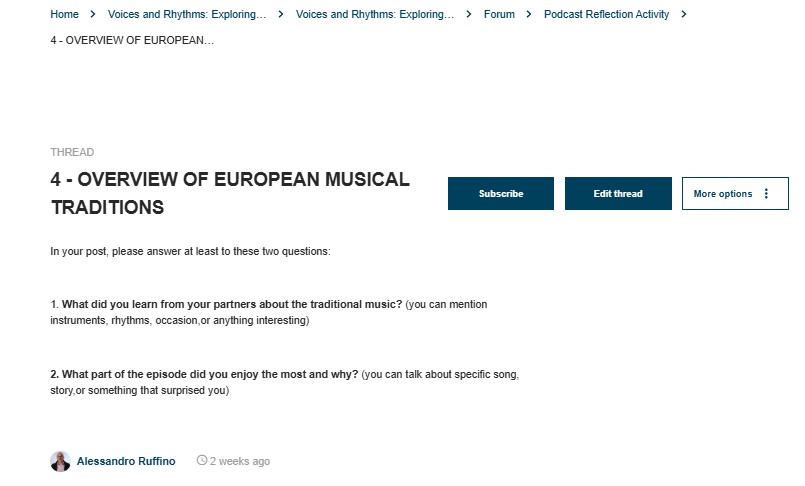
Task: Click the 2 weeks ago timestamp
Action: coord(240,461)
